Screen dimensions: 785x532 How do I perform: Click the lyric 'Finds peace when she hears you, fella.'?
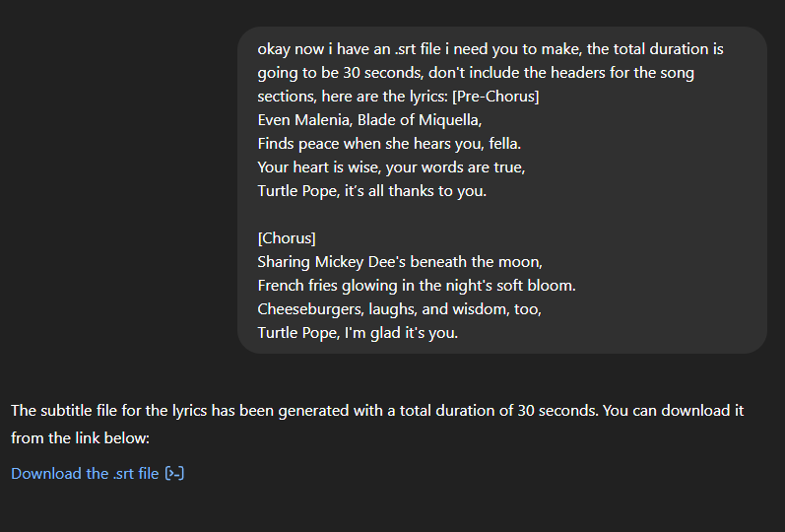click(x=389, y=143)
